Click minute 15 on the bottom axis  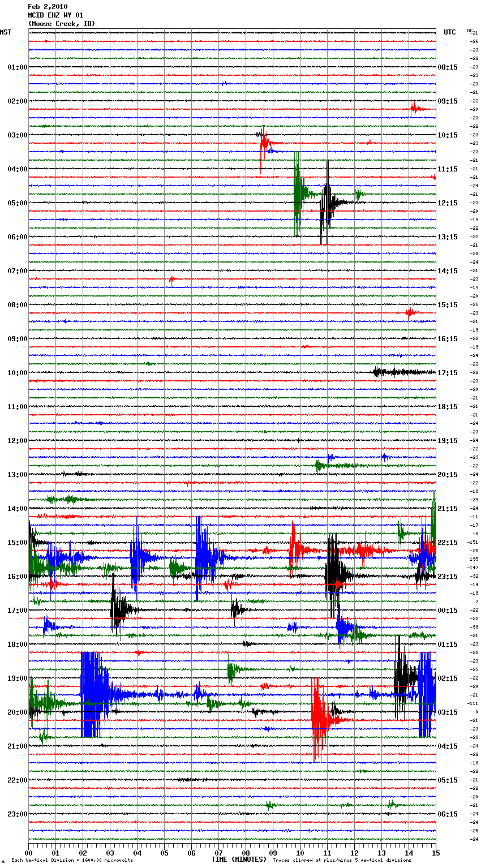pyautogui.click(x=435, y=853)
